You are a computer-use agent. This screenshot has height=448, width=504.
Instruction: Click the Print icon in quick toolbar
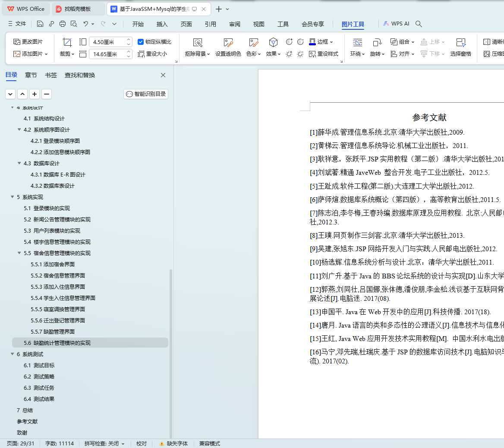click(x=63, y=24)
